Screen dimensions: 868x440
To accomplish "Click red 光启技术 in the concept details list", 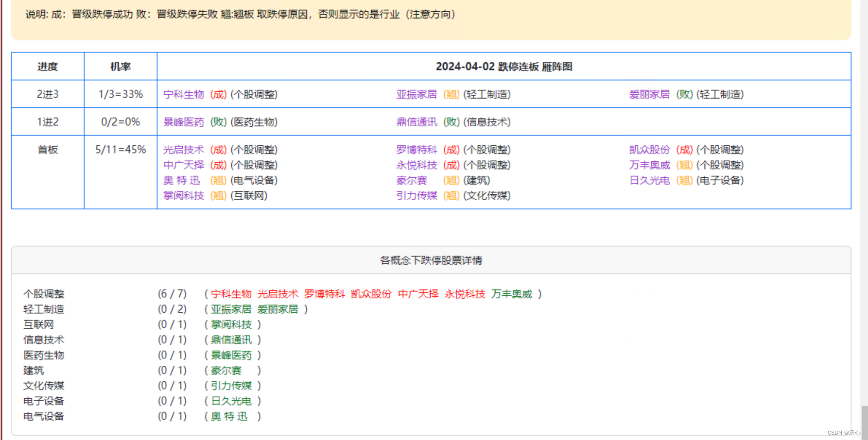I will point(278,294).
